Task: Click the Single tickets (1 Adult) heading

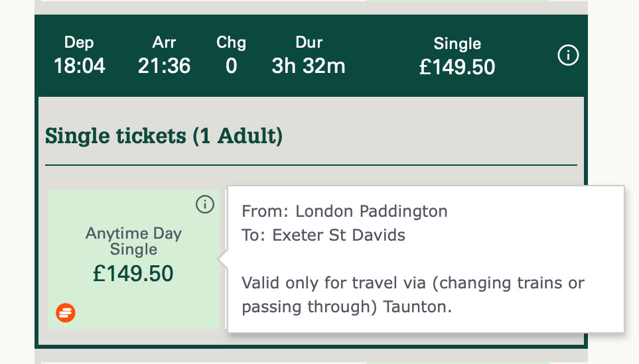Action: [164, 137]
